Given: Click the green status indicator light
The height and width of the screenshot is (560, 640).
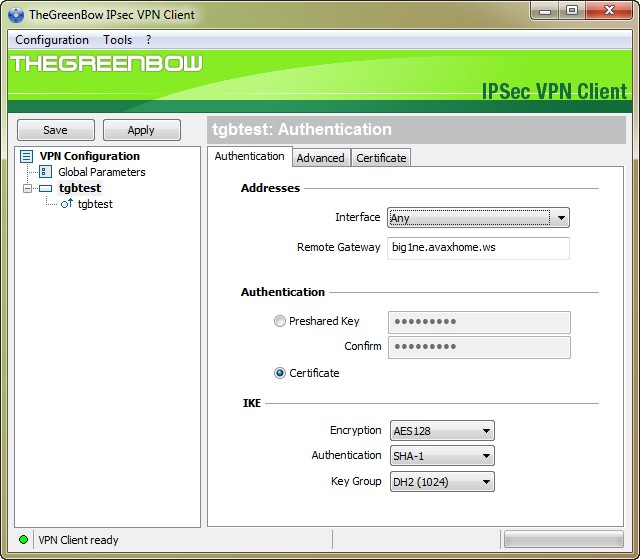Looking at the screenshot, I should (24, 540).
